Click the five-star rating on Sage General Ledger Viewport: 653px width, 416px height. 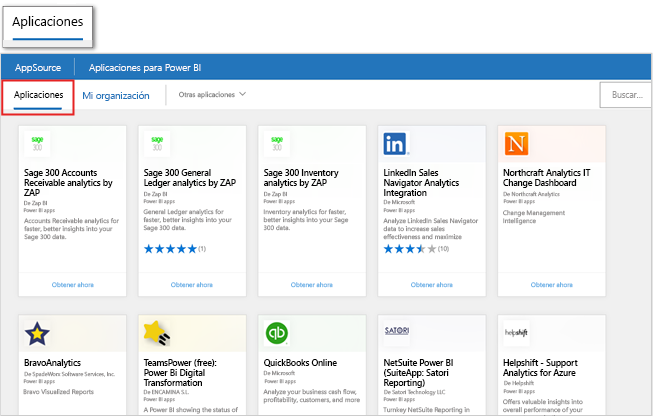tap(170, 249)
